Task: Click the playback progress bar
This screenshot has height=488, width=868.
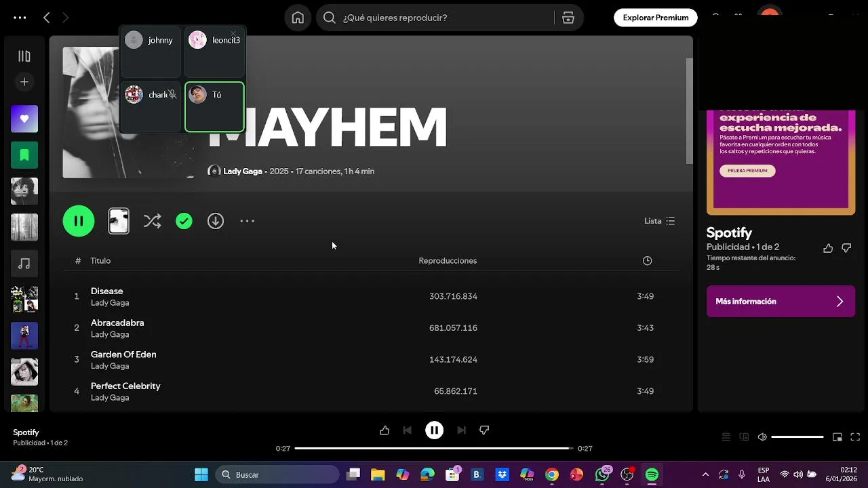Action: pos(434,449)
